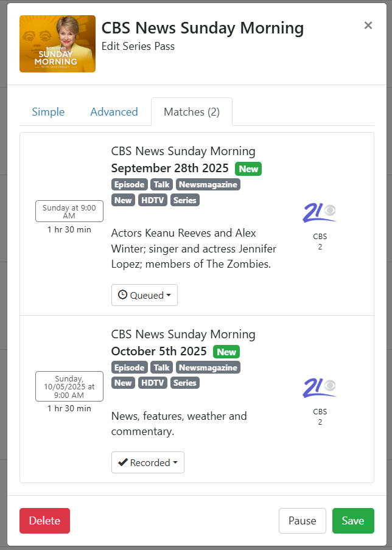Click the HDTV tag in second episode
The width and height of the screenshot is (392, 550).
[152, 383]
